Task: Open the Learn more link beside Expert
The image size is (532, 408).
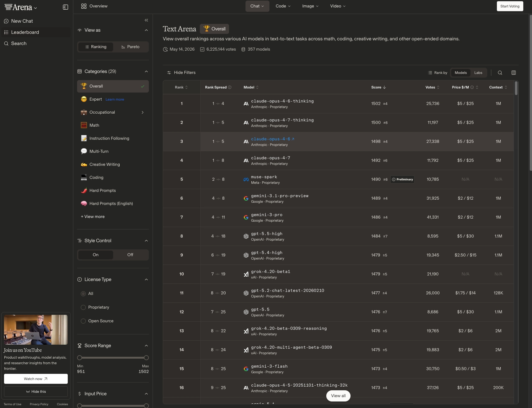Action: click(115, 100)
